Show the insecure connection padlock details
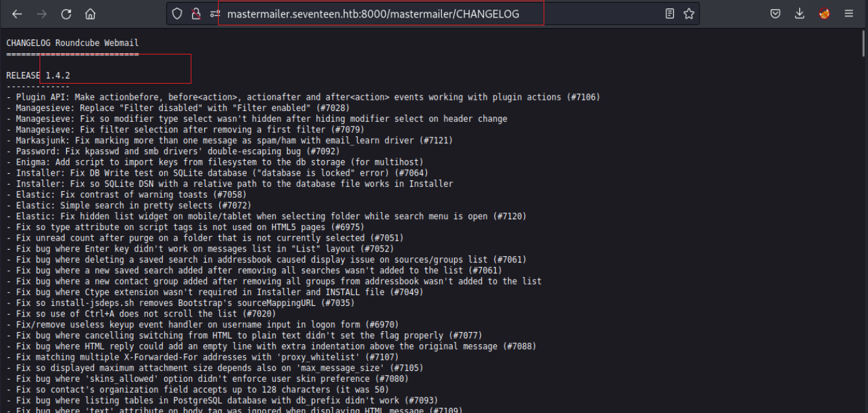 tap(195, 14)
